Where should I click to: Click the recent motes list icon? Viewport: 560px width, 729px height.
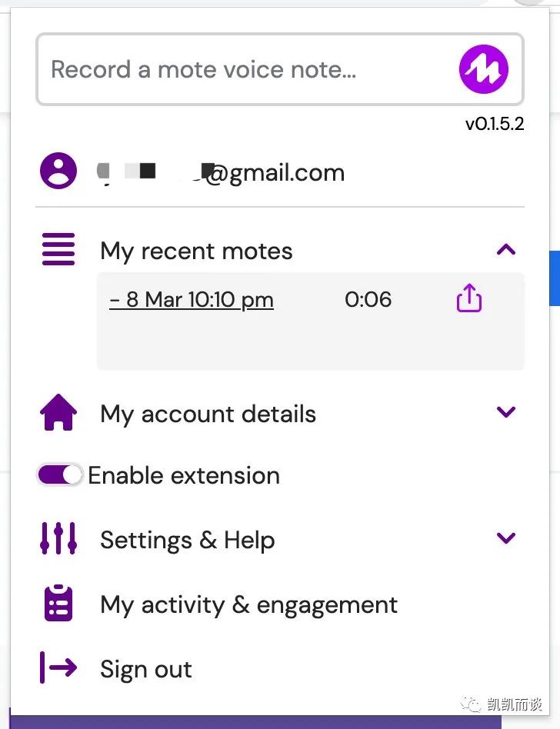58,249
